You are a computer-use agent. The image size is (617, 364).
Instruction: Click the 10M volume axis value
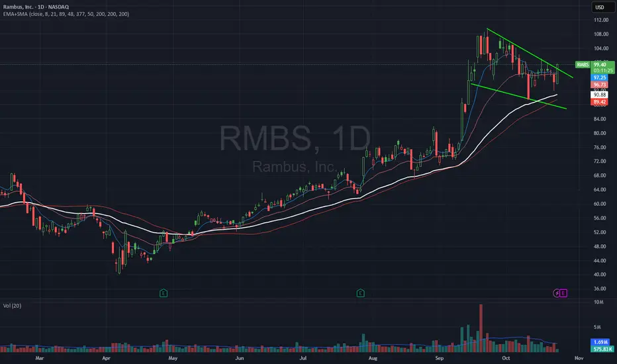click(x=598, y=302)
